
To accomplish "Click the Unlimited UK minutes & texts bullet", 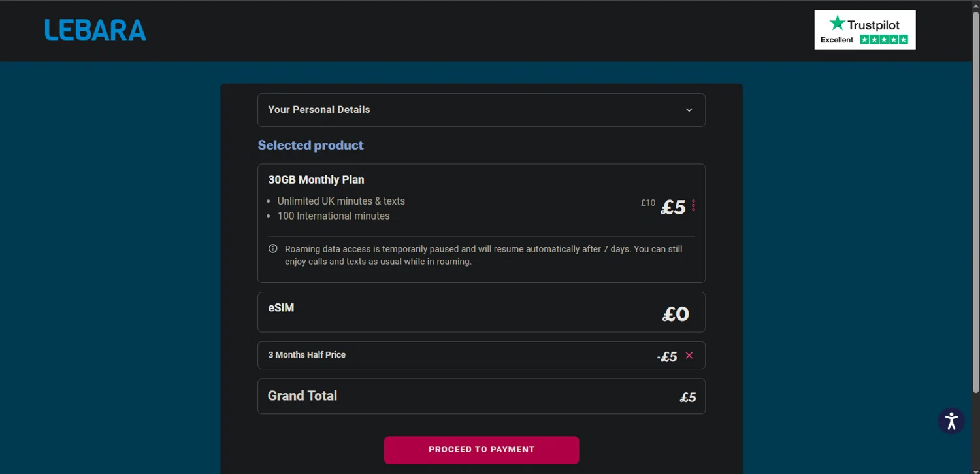I will pyautogui.click(x=341, y=201).
